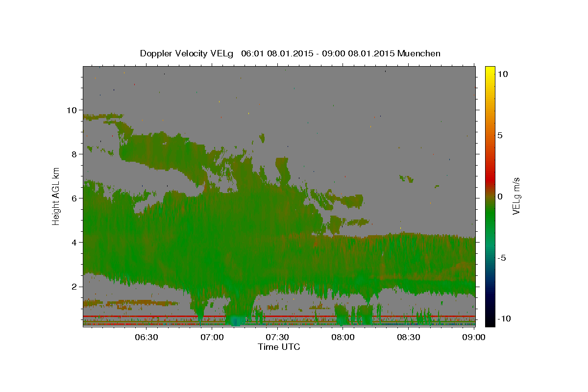The height and width of the screenshot is (392, 588).
Task: Click the height tick label 6
Action: (x=74, y=198)
